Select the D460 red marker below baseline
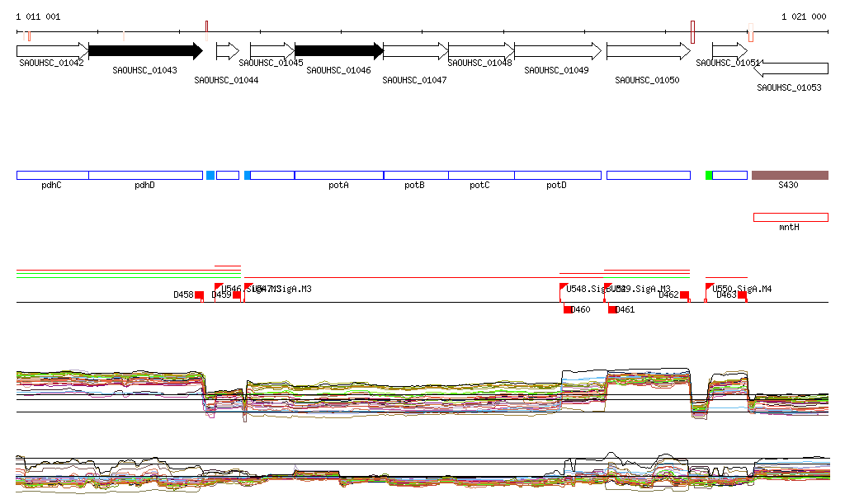The height and width of the screenshot is (504, 845). pos(568,309)
